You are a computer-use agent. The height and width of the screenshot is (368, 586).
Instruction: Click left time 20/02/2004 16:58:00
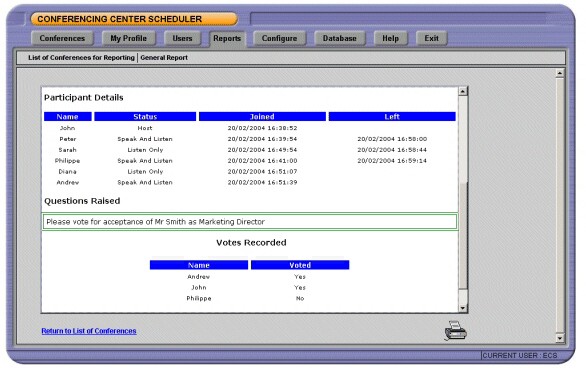click(x=392, y=139)
